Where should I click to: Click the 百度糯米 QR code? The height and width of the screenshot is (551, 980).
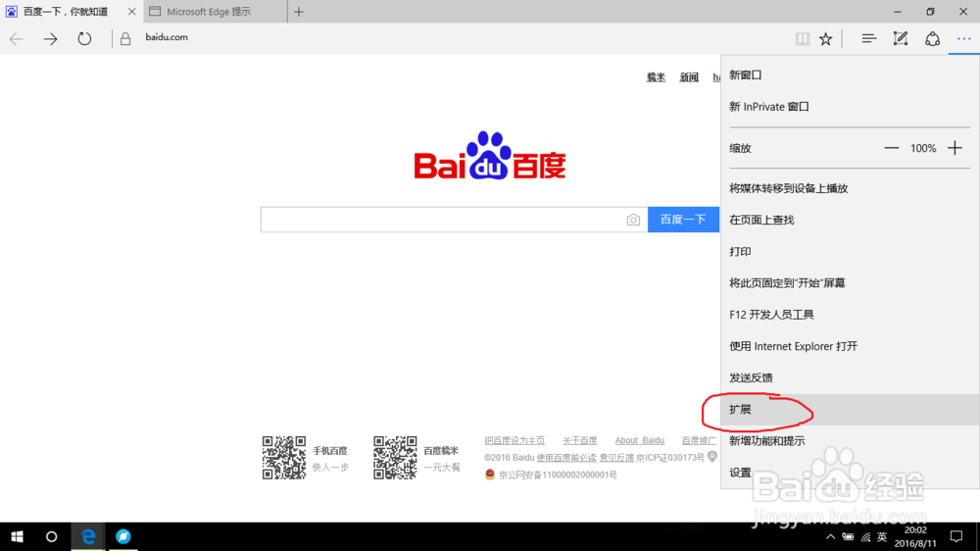tap(395, 458)
